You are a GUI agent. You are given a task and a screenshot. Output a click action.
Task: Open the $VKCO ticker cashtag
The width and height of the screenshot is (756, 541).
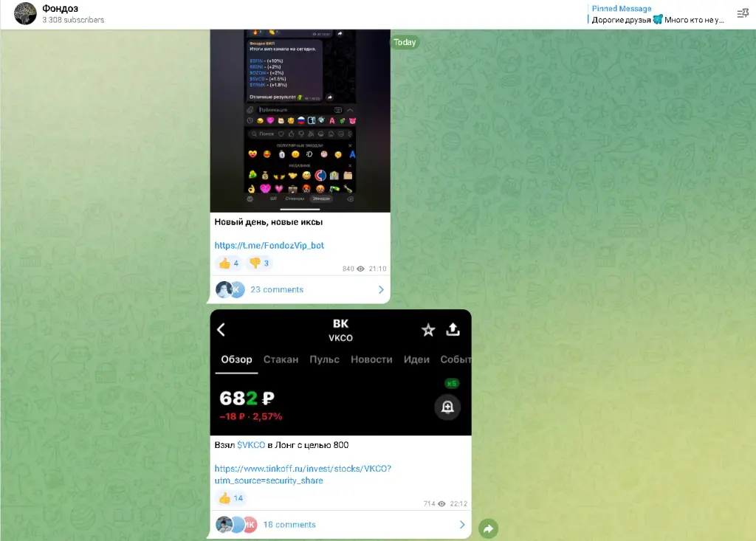click(x=251, y=445)
